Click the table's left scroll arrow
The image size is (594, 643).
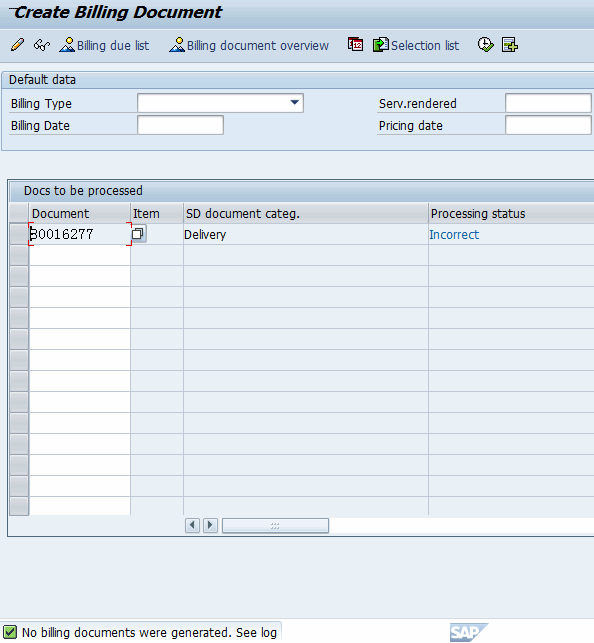pyautogui.click(x=192, y=525)
